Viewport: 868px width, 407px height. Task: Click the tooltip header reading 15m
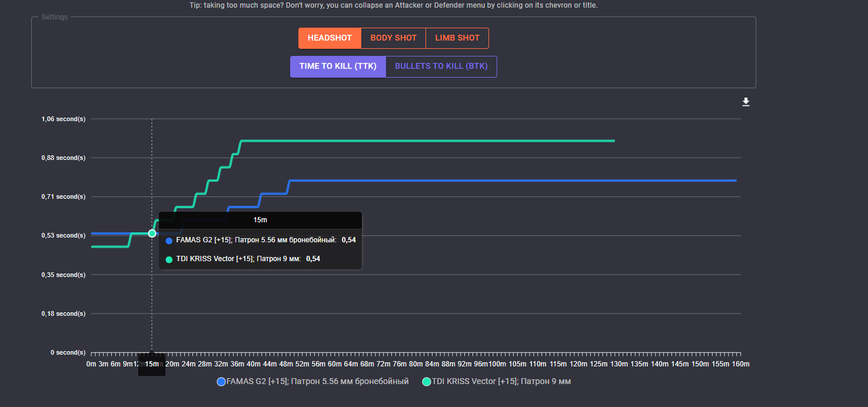[x=260, y=220]
